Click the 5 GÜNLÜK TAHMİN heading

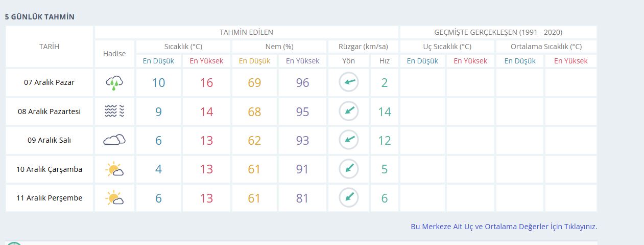[40, 17]
